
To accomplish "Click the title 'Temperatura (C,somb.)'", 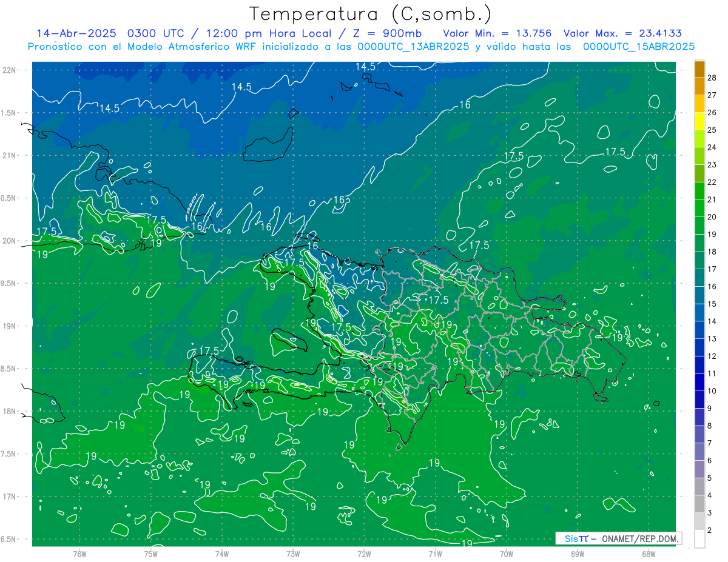I will pos(371,14).
